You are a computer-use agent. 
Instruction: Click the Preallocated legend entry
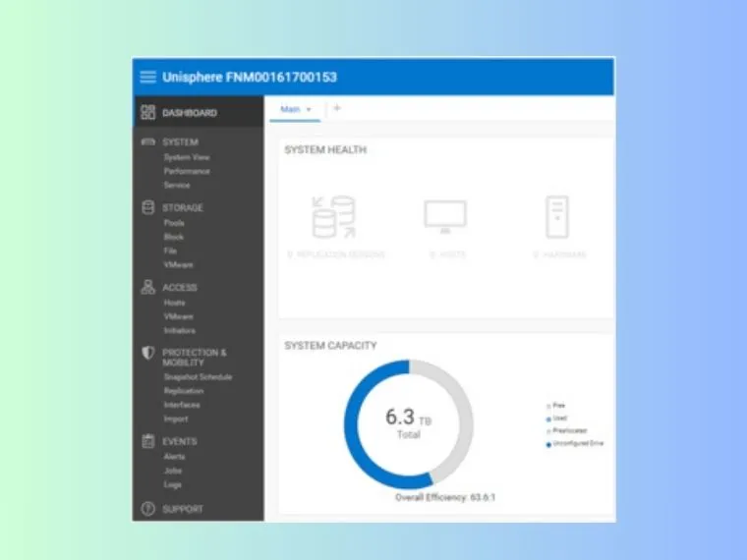(x=566, y=430)
